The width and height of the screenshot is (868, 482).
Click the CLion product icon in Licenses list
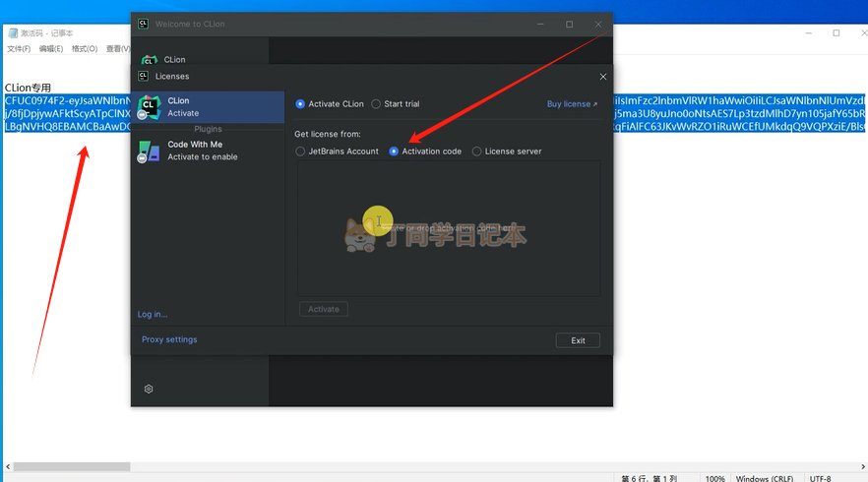[149, 107]
